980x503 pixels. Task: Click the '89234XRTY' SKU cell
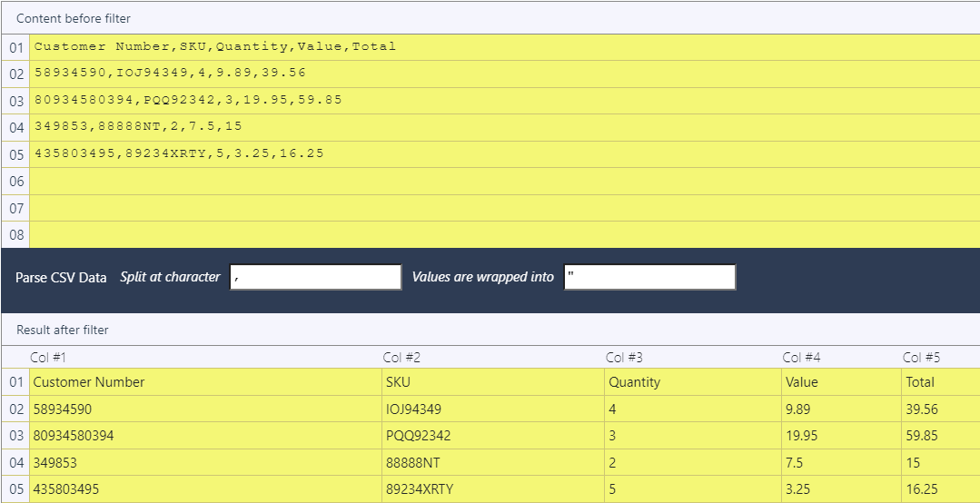[419, 489]
